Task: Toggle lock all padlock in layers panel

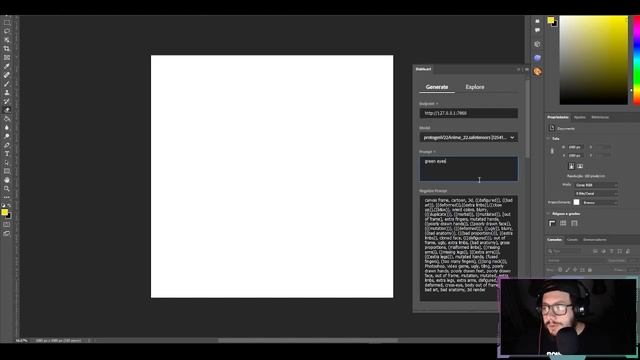Action: [x=590, y=270]
